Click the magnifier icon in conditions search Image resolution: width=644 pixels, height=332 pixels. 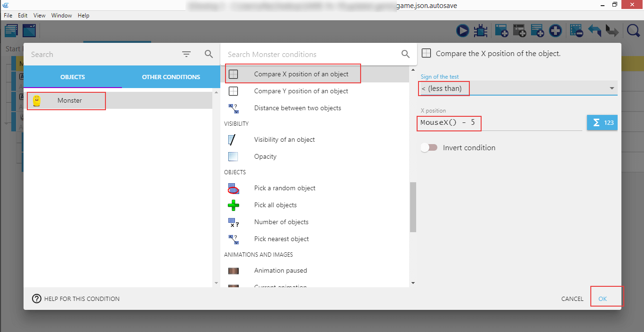tap(405, 54)
